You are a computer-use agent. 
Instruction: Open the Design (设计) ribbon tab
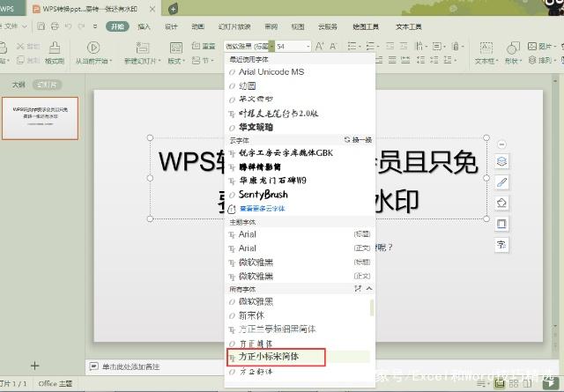coord(171,26)
